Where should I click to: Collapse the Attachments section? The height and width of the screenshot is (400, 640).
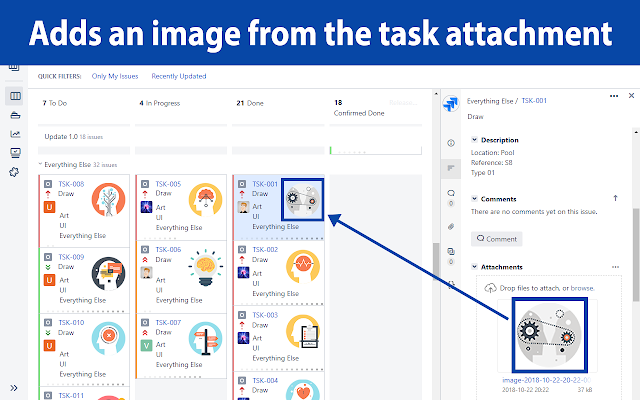[x=474, y=267]
